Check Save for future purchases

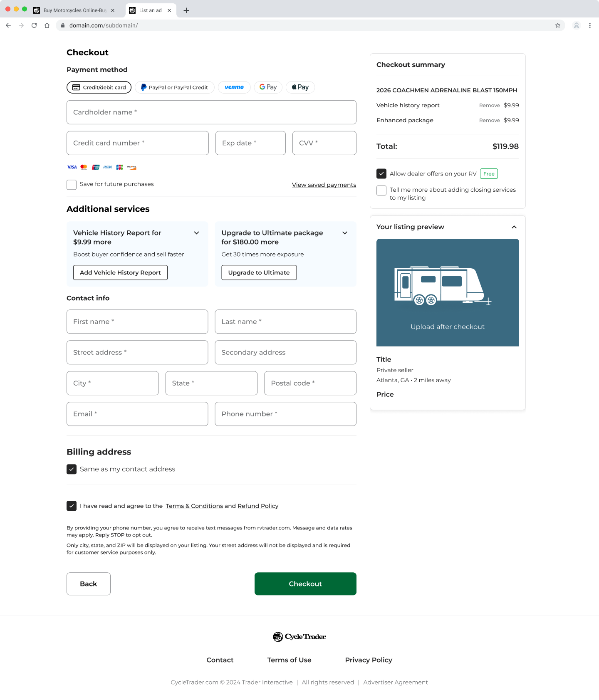(72, 185)
